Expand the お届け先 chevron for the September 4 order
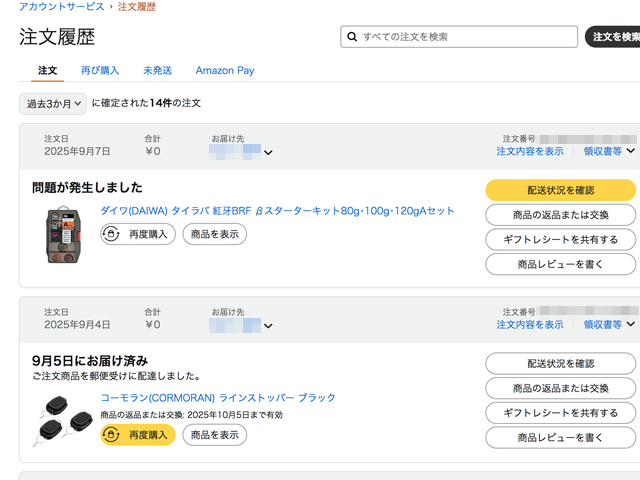This screenshot has height=480, width=640. coord(268,326)
